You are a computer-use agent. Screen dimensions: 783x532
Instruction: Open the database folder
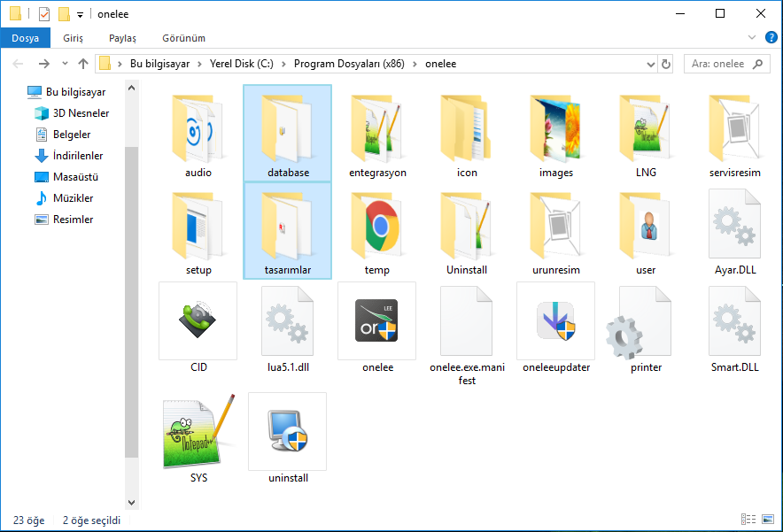coord(288,134)
